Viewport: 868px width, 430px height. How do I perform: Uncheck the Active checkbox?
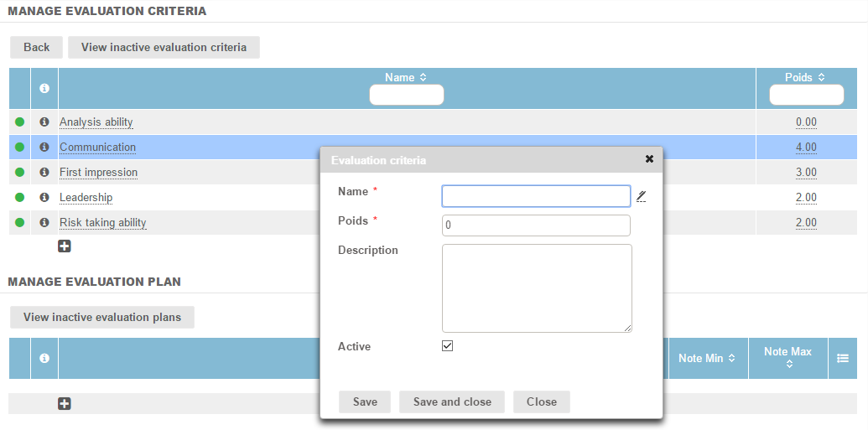[x=448, y=346]
